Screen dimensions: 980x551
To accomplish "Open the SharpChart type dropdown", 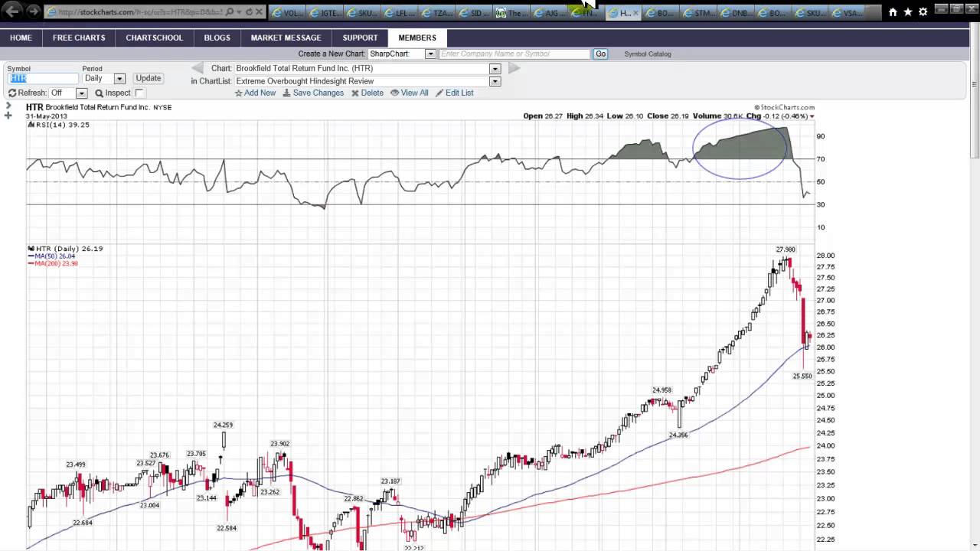I will (x=430, y=54).
